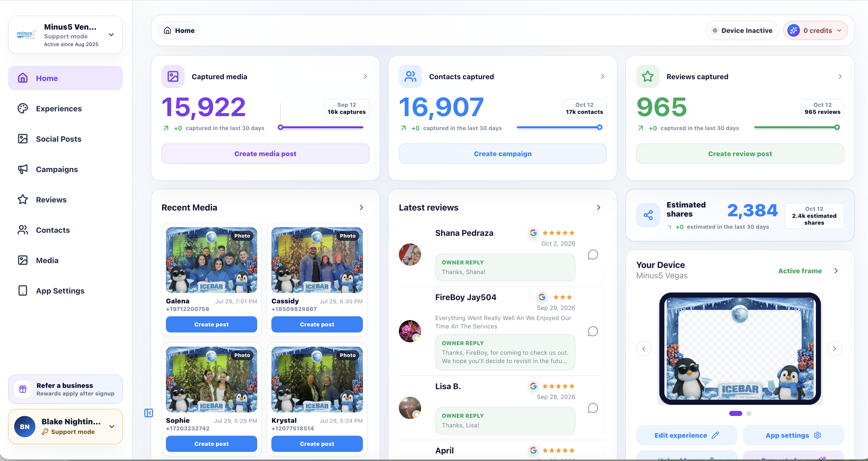This screenshot has height=461, width=868.
Task: Click the Captured media image icon
Action: pyautogui.click(x=173, y=76)
